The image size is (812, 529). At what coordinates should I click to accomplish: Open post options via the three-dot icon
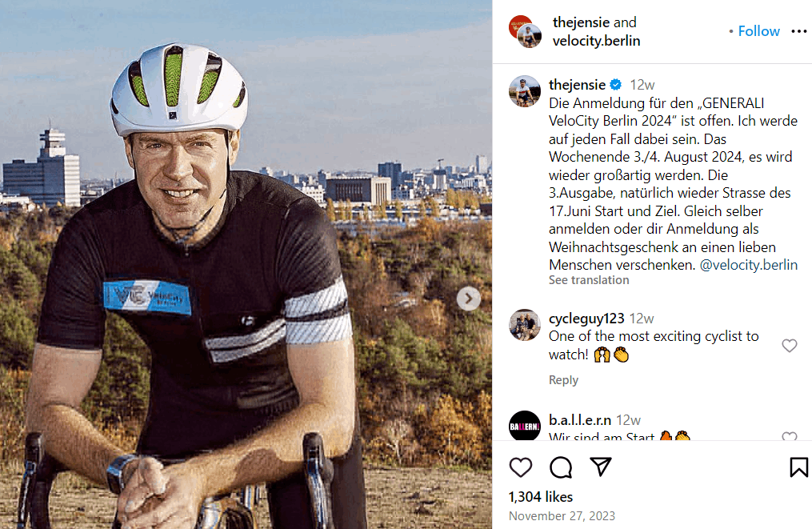pyautogui.click(x=799, y=30)
